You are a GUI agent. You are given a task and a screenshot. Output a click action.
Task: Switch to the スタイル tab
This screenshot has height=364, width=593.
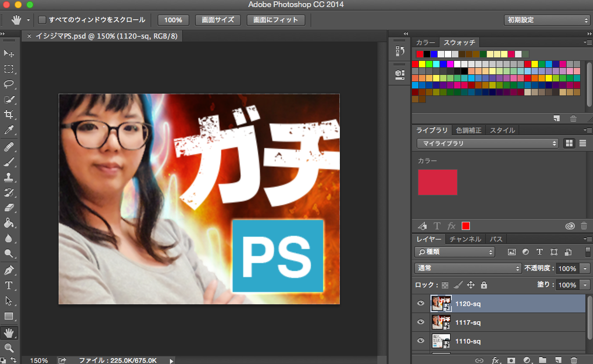pos(502,131)
